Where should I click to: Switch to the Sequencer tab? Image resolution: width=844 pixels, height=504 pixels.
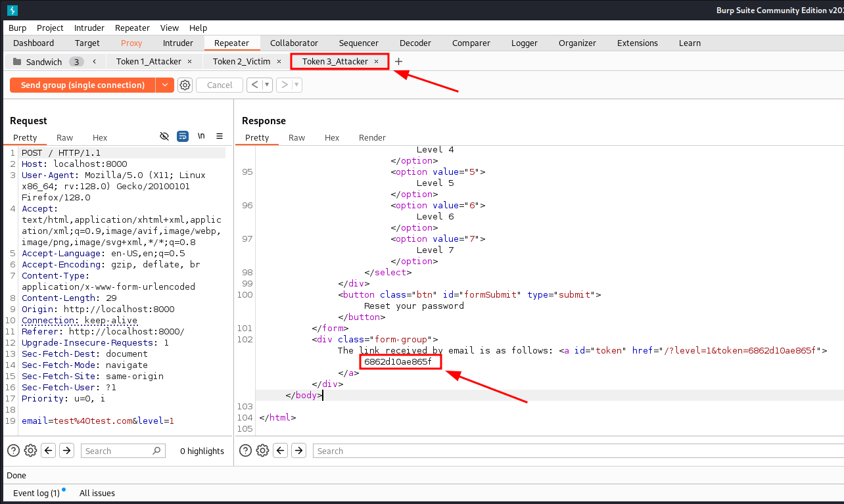[359, 43]
